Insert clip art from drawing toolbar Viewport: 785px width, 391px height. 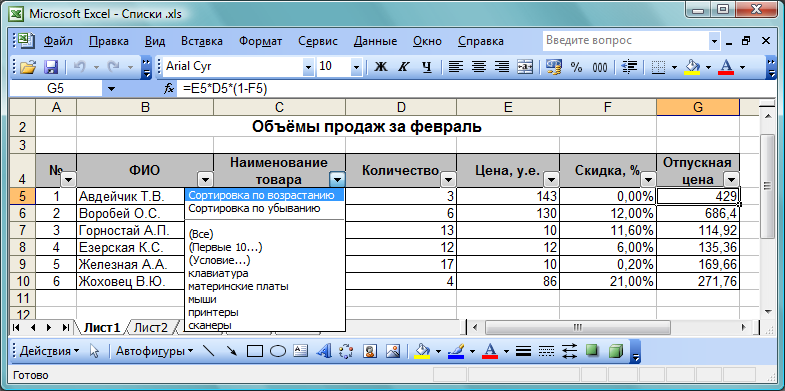[x=370, y=351]
